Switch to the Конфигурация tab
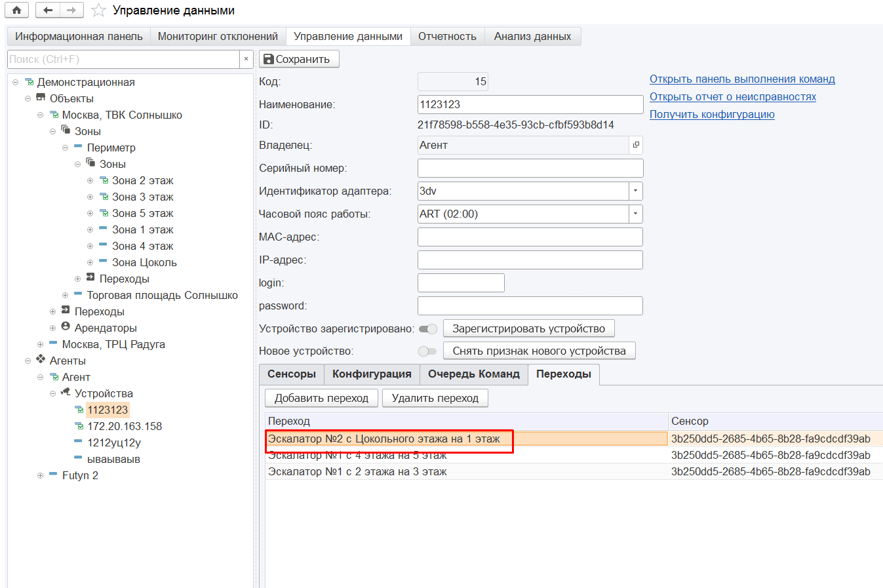Screen dimensions: 883x588 click(372, 374)
